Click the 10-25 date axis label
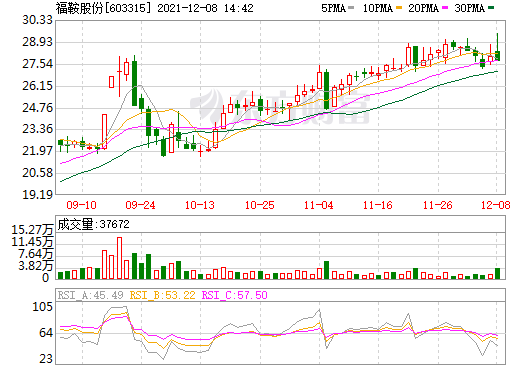520x365 pixels. pos(260,205)
